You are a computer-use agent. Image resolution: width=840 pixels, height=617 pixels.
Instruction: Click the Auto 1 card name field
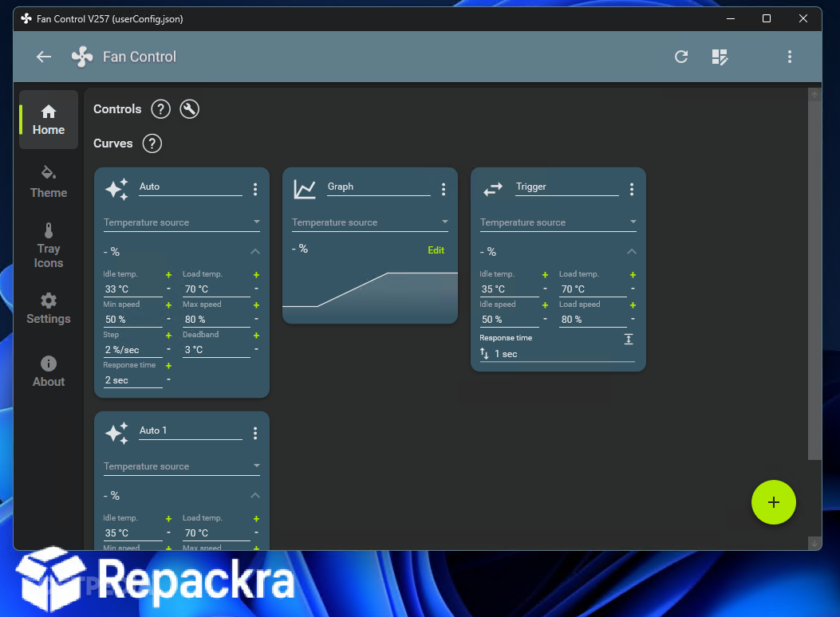click(x=191, y=430)
